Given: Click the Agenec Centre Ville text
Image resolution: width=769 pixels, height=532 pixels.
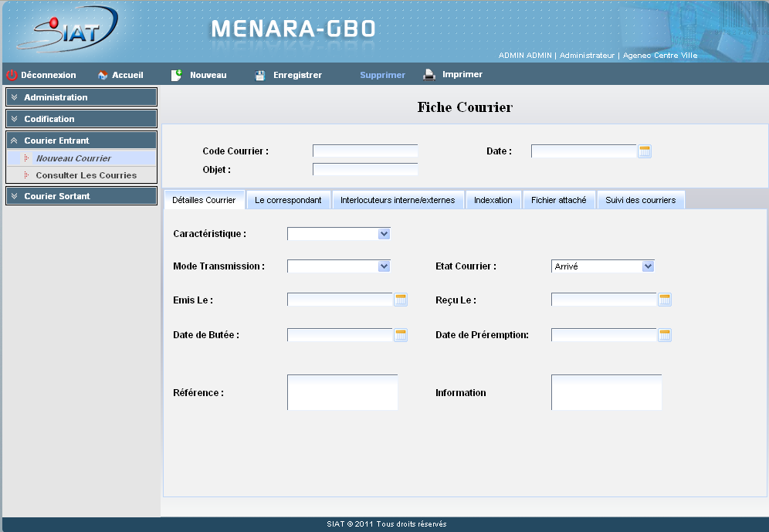Looking at the screenshot, I should 660,56.
